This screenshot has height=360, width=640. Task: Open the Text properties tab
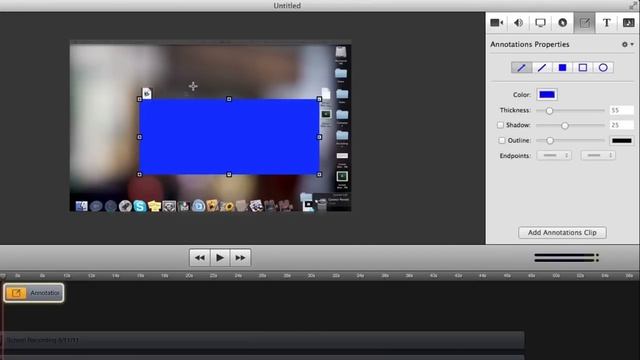(x=607, y=22)
